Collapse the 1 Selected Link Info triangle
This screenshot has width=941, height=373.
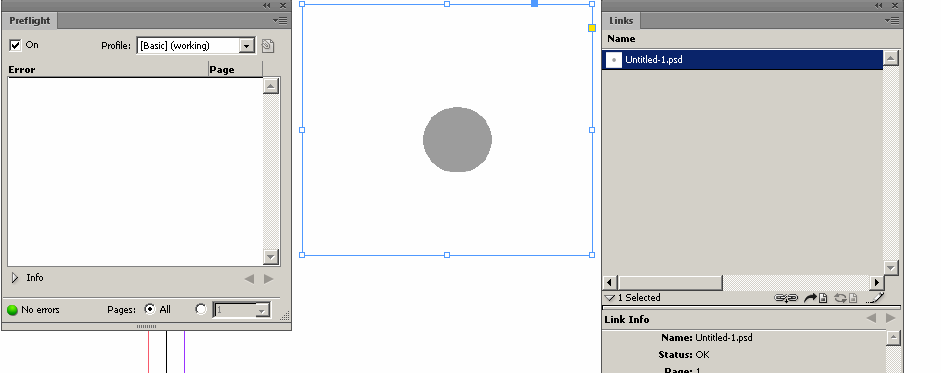coord(610,297)
